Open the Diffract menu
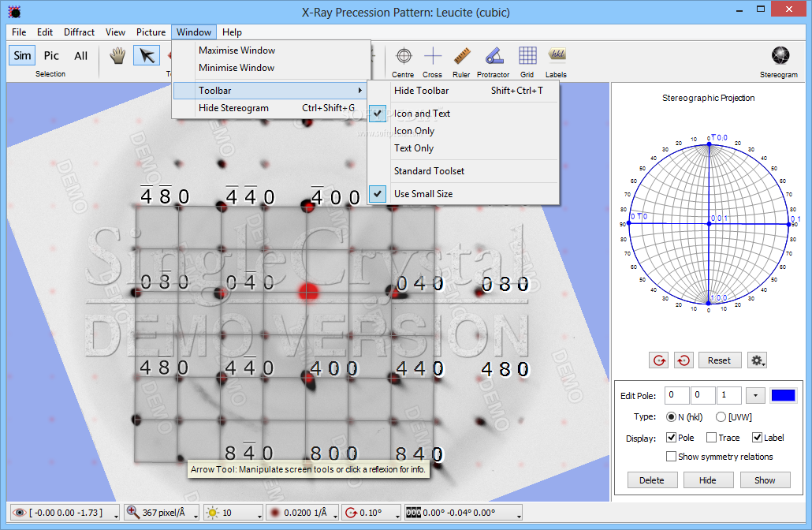This screenshot has width=812, height=530. 80,32
